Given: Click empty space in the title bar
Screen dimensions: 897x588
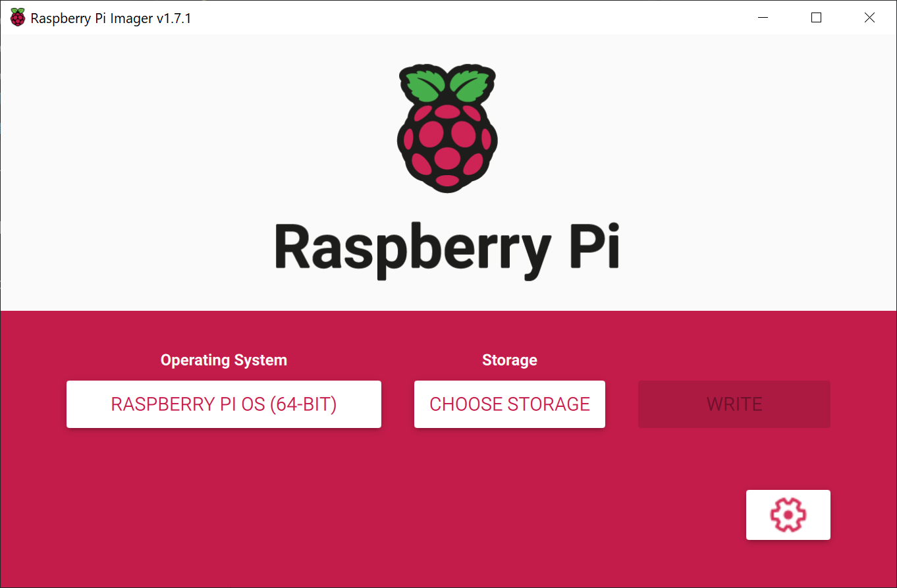Looking at the screenshot, I should [461, 18].
